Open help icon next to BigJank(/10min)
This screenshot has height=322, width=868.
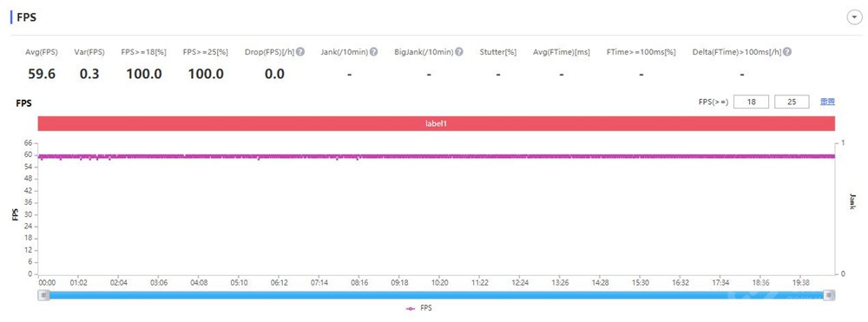pyautogui.click(x=459, y=52)
